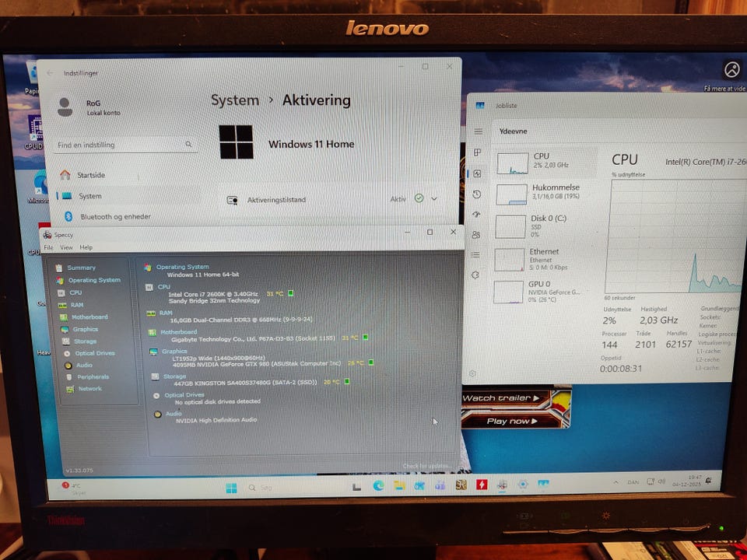
Task: Click 'Watch trailer' button on desktop widget
Action: tap(498, 398)
